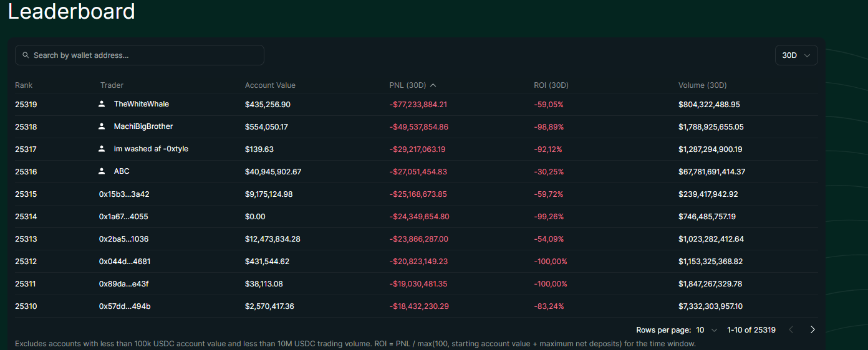Click the ABC trader profile icon

click(102, 171)
